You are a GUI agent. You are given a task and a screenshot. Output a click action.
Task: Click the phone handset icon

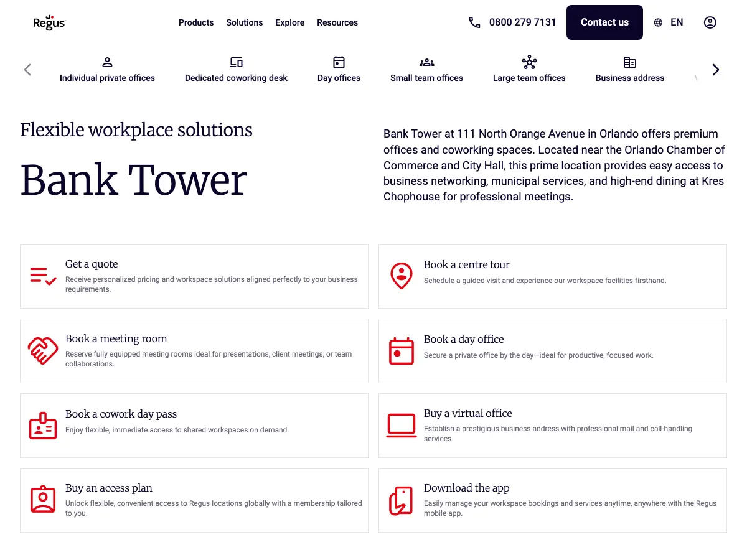click(474, 22)
